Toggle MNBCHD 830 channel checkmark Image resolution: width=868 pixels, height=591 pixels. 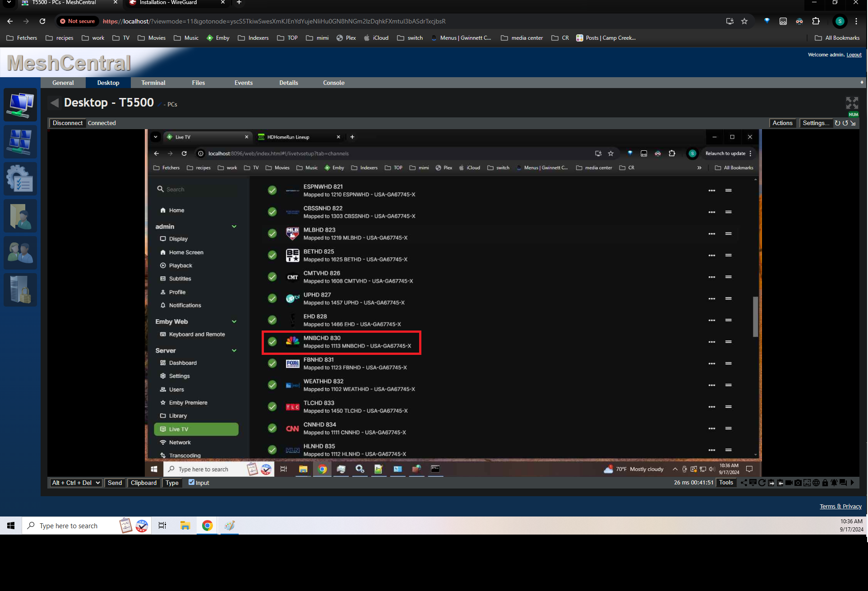pos(272,342)
